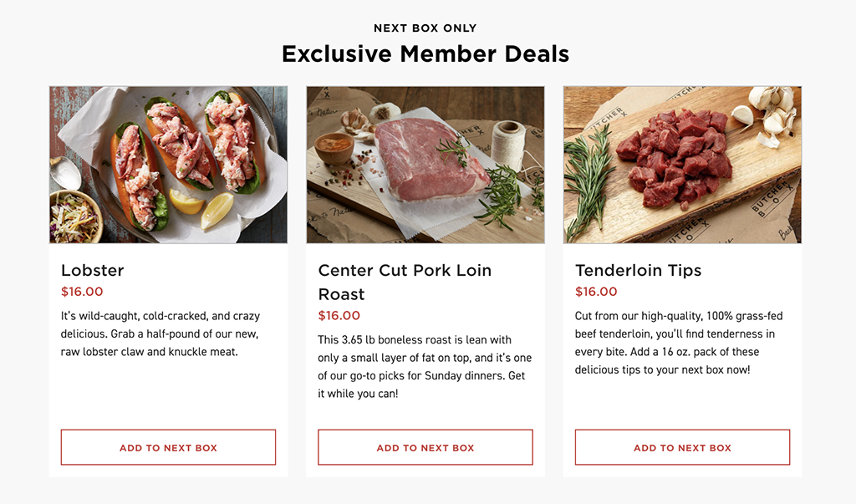
Task: Select the $16.00 price under Pork Loin
Action: click(339, 315)
